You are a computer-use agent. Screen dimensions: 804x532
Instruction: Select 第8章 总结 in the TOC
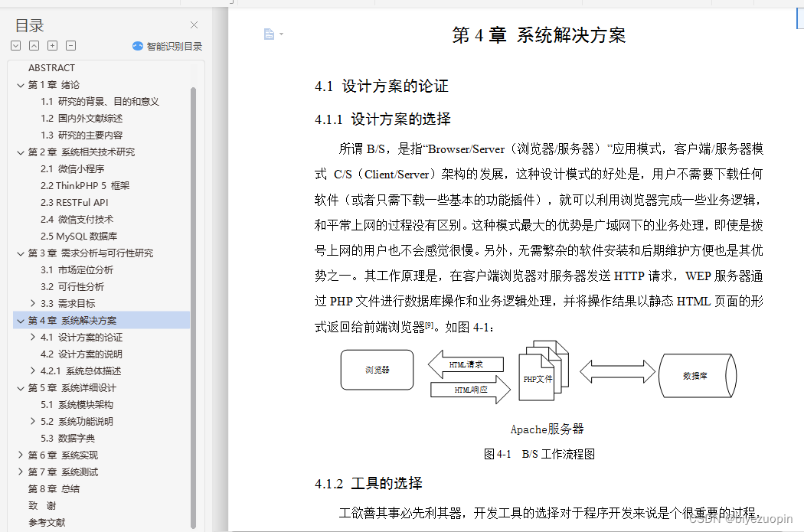[54, 488]
